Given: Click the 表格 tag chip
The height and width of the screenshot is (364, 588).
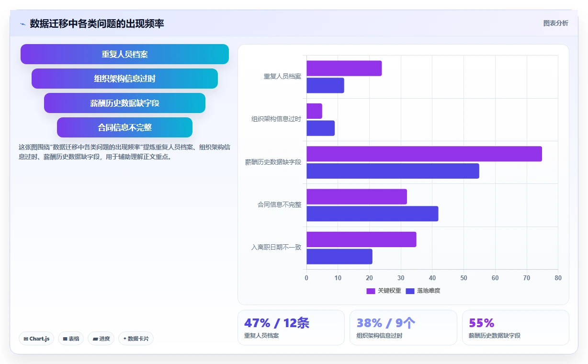Looking at the screenshot, I should pyautogui.click(x=71, y=339).
